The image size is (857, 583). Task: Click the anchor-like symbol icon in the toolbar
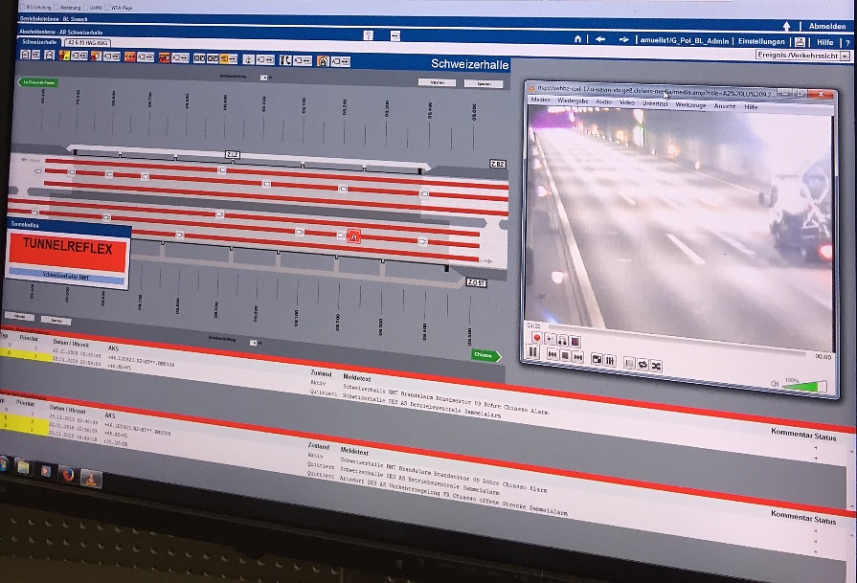point(248,60)
